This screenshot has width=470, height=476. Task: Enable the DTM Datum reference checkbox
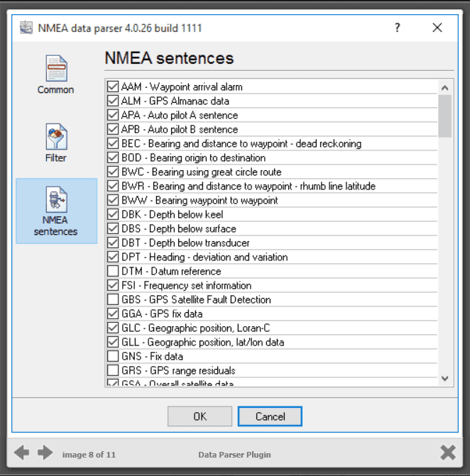[112, 271]
